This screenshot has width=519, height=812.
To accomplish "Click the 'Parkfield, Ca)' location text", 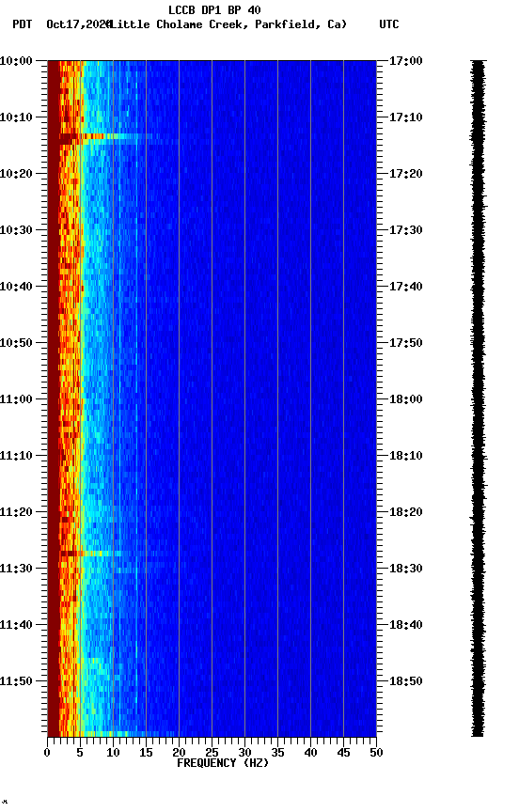I will pyautogui.click(x=301, y=24).
